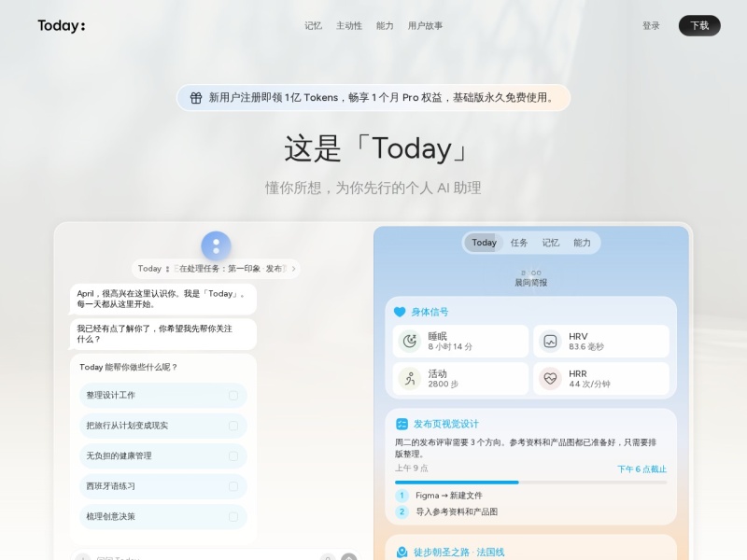Open 能力 in the top navigation
747x560 pixels.
(x=385, y=26)
